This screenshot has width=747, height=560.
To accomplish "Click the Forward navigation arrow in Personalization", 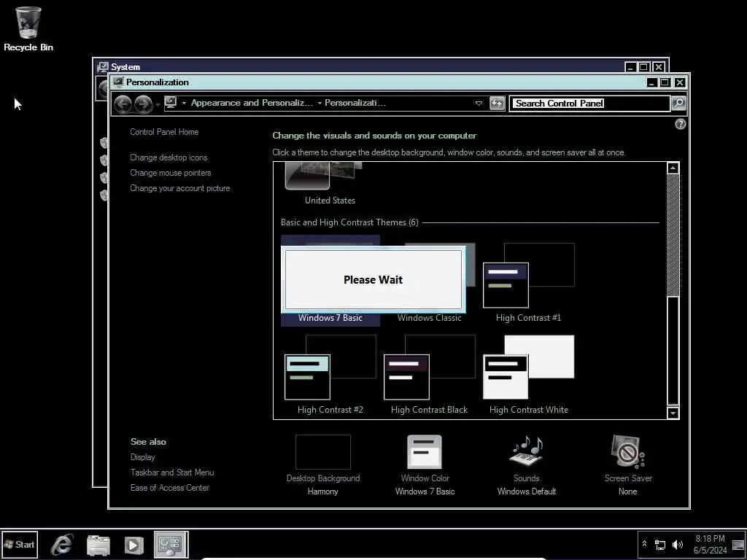I will point(143,104).
